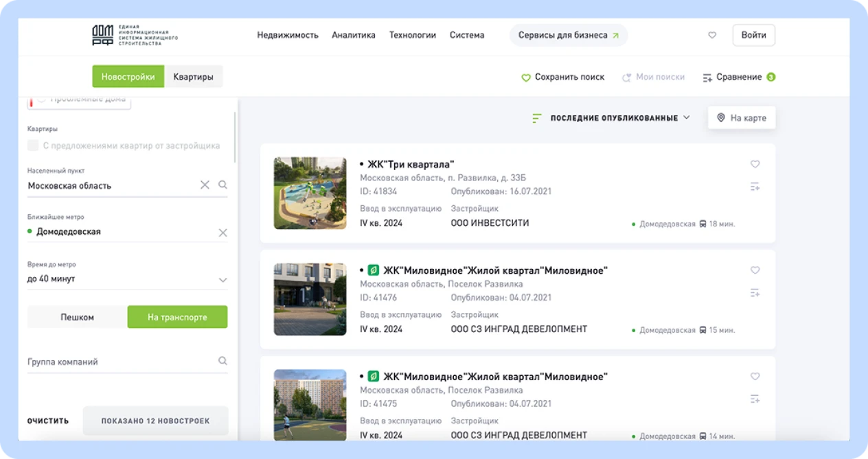Remove the Домодедовская metro filter
Screen dimensions: 868x459
(222, 233)
